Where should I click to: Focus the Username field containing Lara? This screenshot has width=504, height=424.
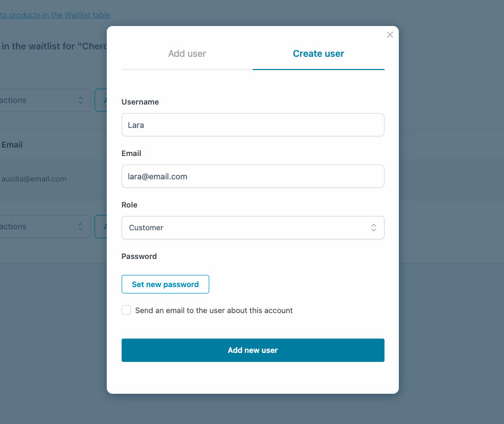click(253, 125)
